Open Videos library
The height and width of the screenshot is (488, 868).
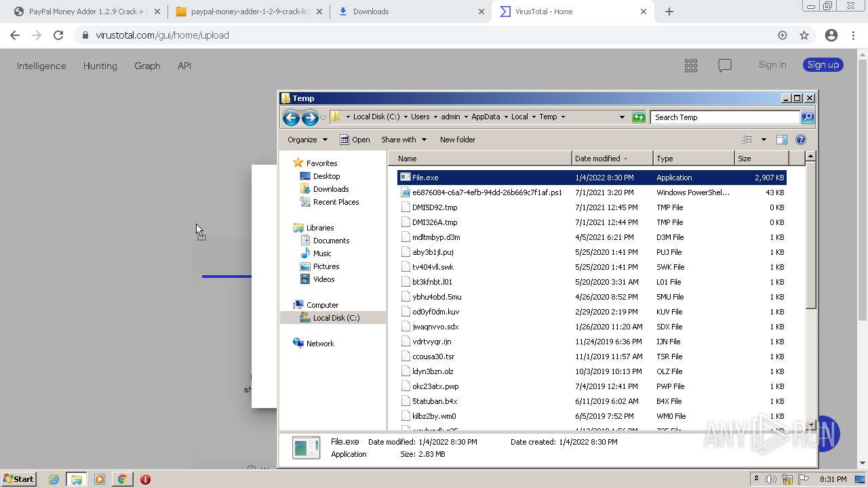coord(323,279)
